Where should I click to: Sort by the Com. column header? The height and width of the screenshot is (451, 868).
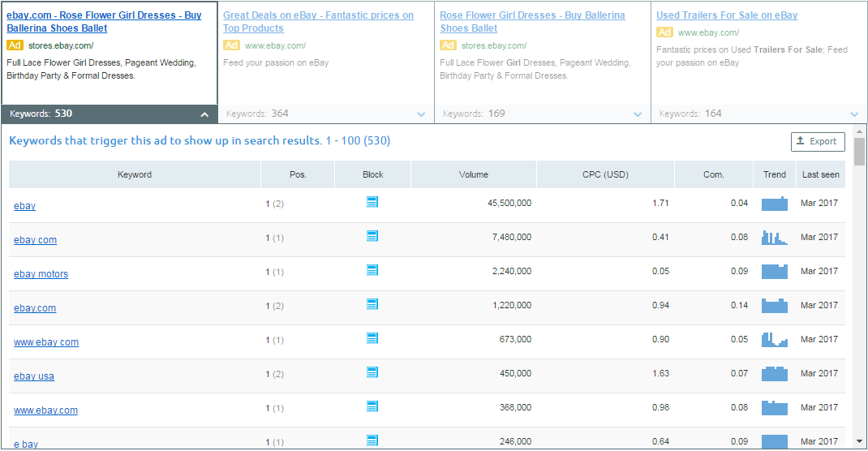pos(714,175)
